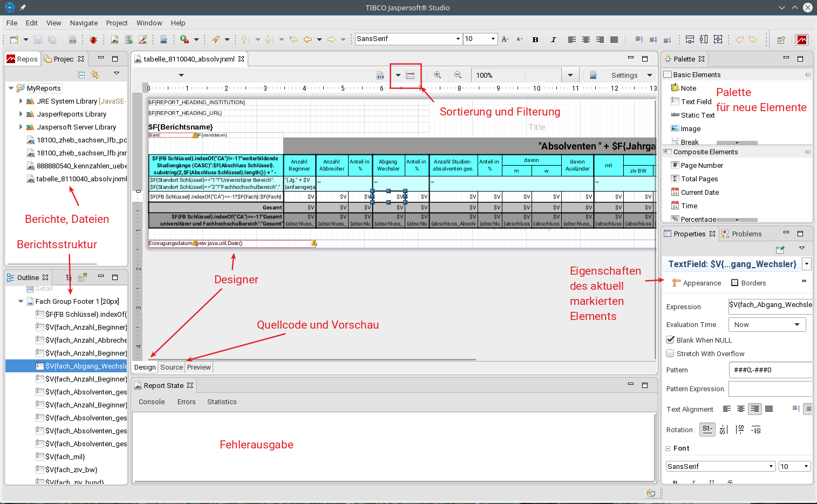817x504 pixels.
Task: Click the Expression input field
Action: [x=770, y=306]
